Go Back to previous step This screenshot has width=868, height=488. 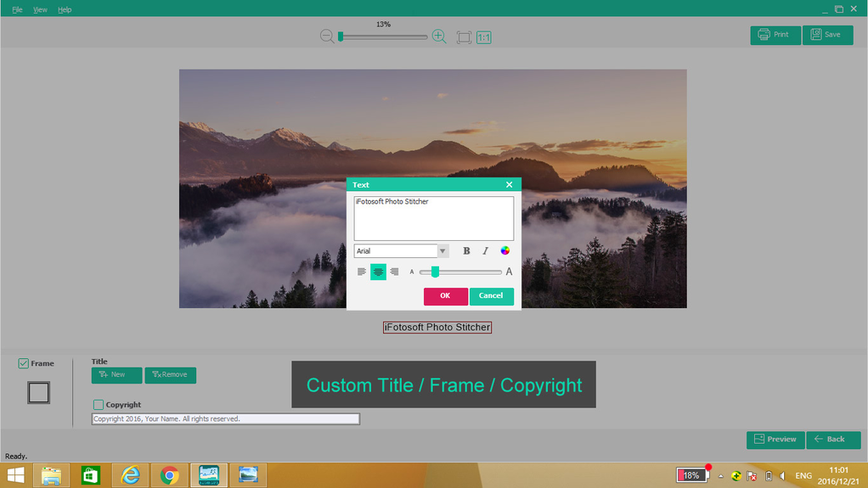[x=833, y=440]
